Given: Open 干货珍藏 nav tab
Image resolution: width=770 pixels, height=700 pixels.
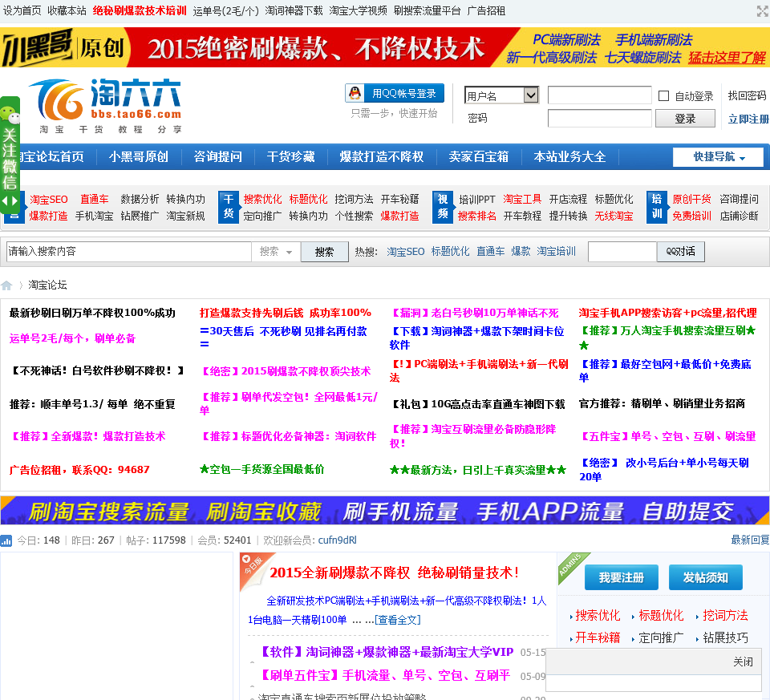Looking at the screenshot, I should pos(290,156).
